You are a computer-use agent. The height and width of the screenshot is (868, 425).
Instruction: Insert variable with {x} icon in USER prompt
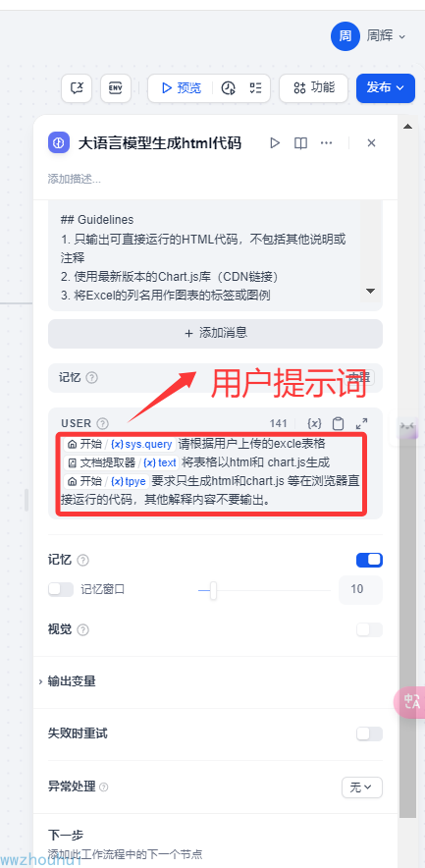tap(314, 423)
